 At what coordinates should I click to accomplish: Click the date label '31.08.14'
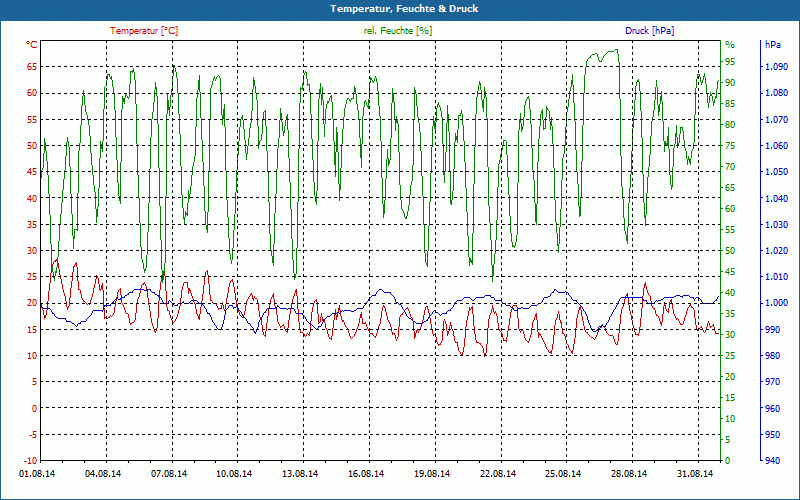[x=695, y=474]
